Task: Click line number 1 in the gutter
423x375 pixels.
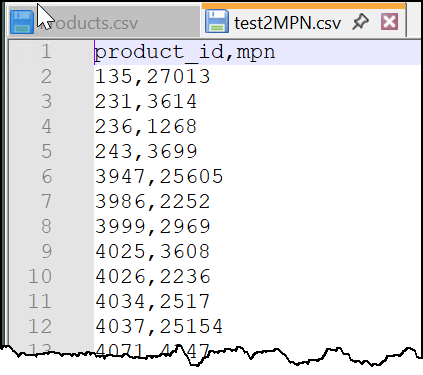Action: coord(47,52)
